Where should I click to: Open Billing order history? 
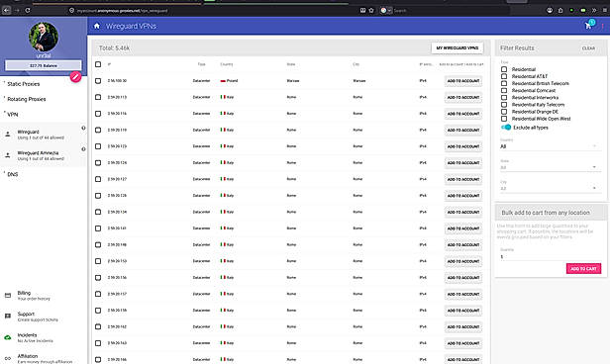click(44, 295)
